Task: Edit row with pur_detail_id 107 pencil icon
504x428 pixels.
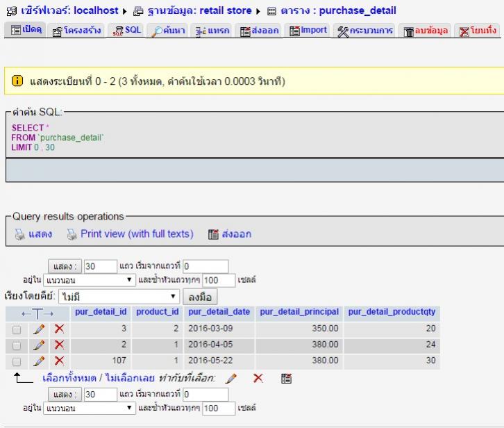Action: pos(39,361)
